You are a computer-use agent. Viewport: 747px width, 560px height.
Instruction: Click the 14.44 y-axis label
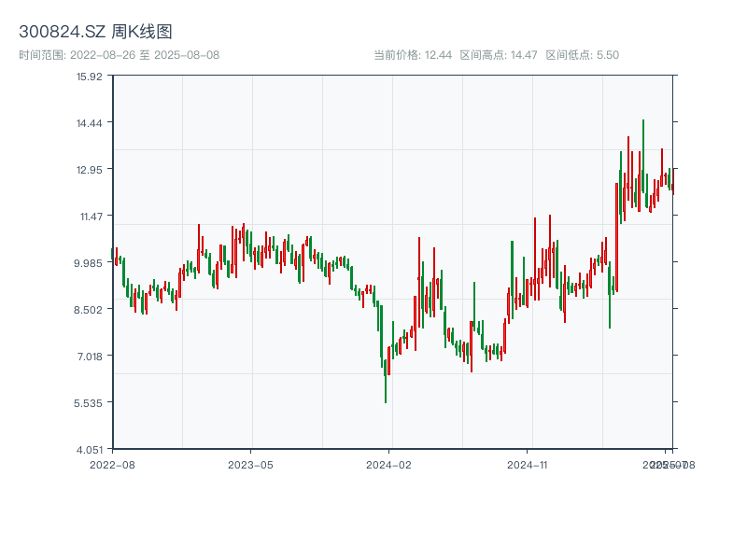[90, 123]
